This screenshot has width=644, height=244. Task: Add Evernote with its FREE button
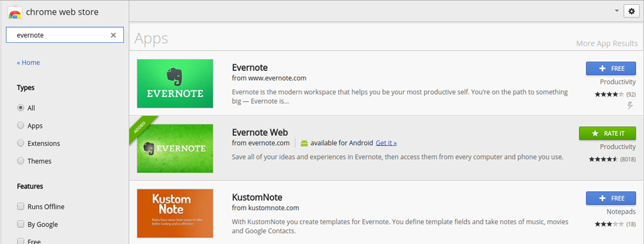[x=611, y=68]
